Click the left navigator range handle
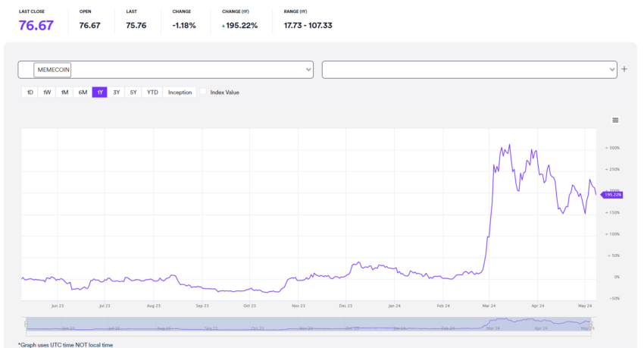Viewport: 644px width, 348px height. 26,324
